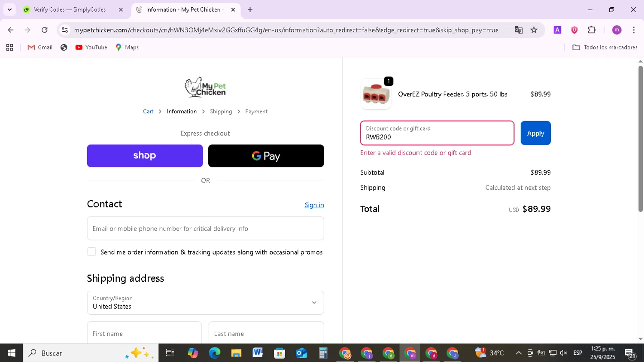Screen dimensions: 644x362
Task: Pay with Shop express checkout
Action: point(145,156)
